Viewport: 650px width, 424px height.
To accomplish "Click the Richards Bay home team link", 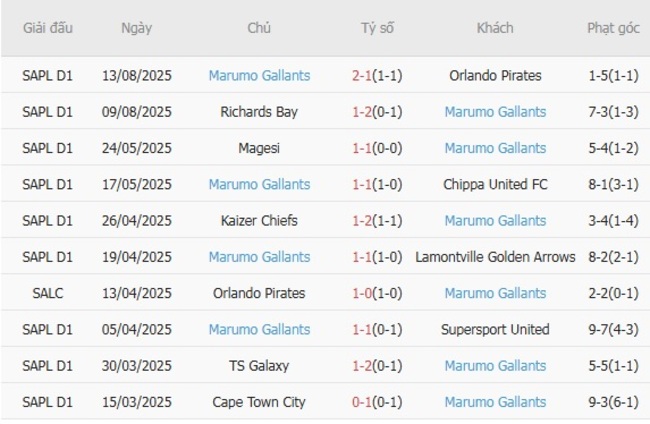I will 259,112.
